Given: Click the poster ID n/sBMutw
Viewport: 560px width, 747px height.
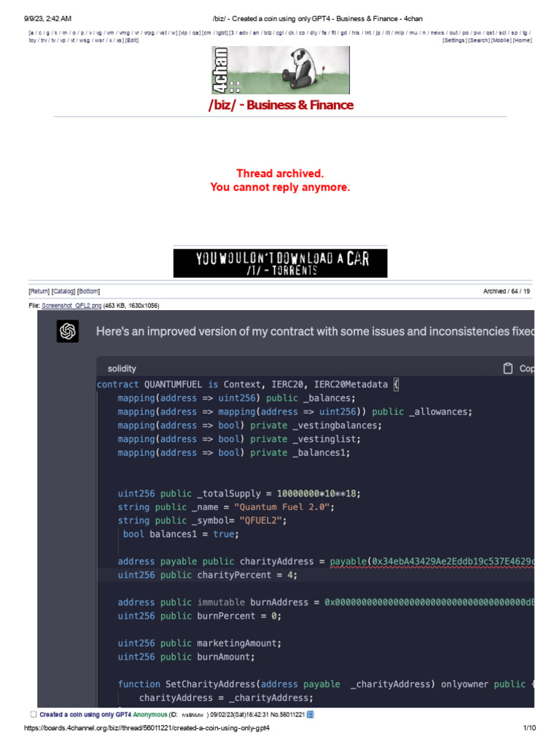Looking at the screenshot, I should [x=192, y=715].
